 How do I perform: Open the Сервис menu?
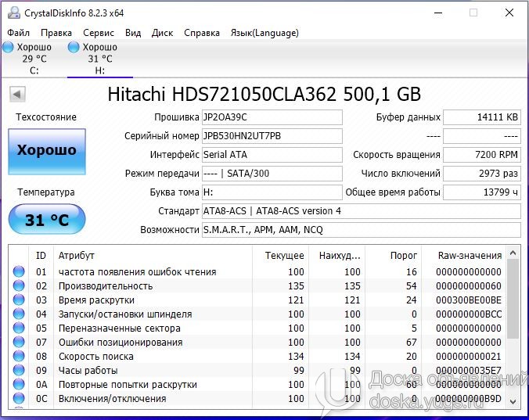[x=99, y=33]
